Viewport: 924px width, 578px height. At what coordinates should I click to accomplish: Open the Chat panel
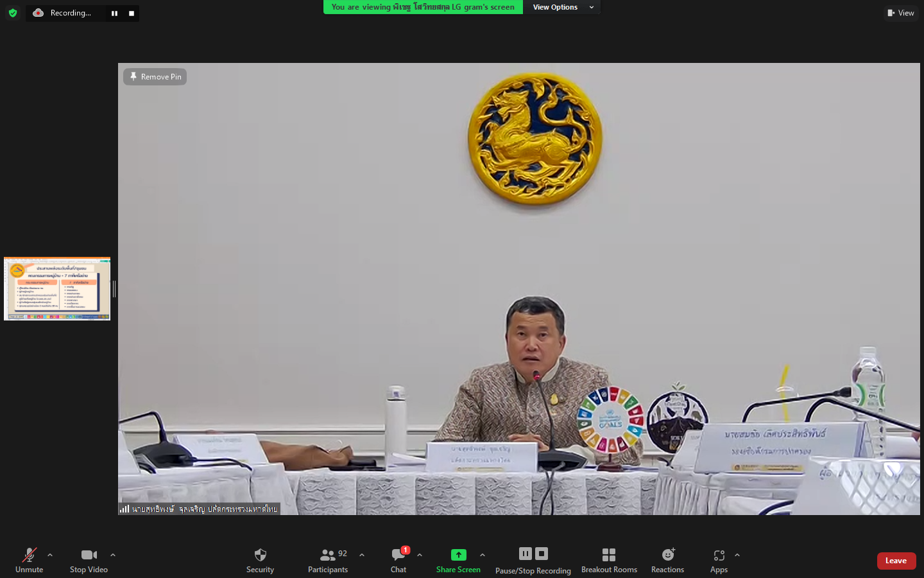(398, 555)
